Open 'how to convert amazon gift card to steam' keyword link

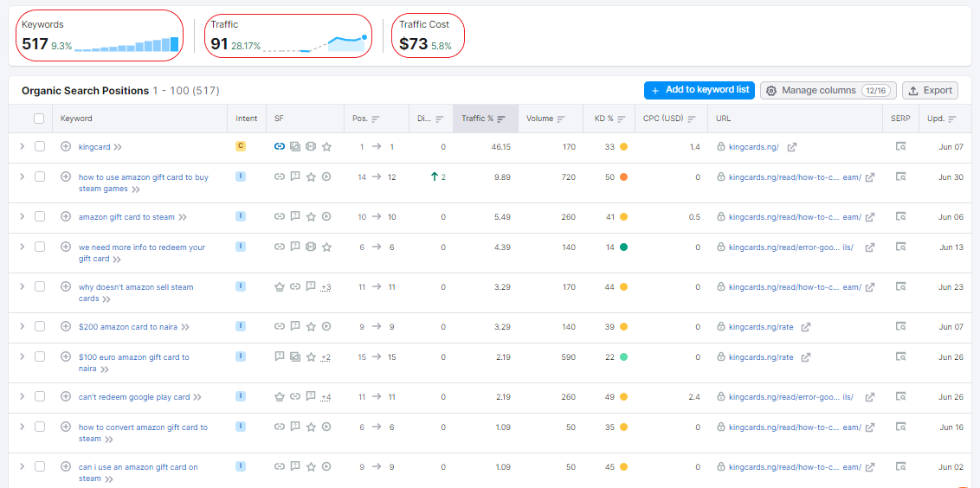click(x=143, y=427)
